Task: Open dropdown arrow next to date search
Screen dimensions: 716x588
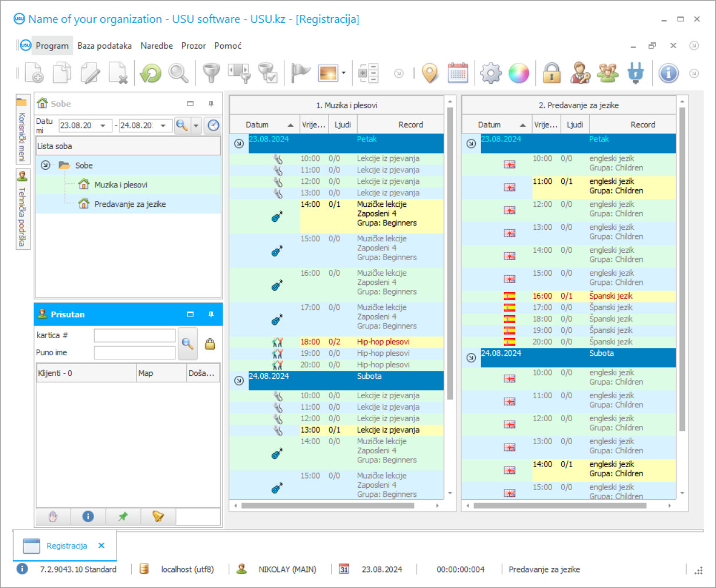Action: coord(196,126)
